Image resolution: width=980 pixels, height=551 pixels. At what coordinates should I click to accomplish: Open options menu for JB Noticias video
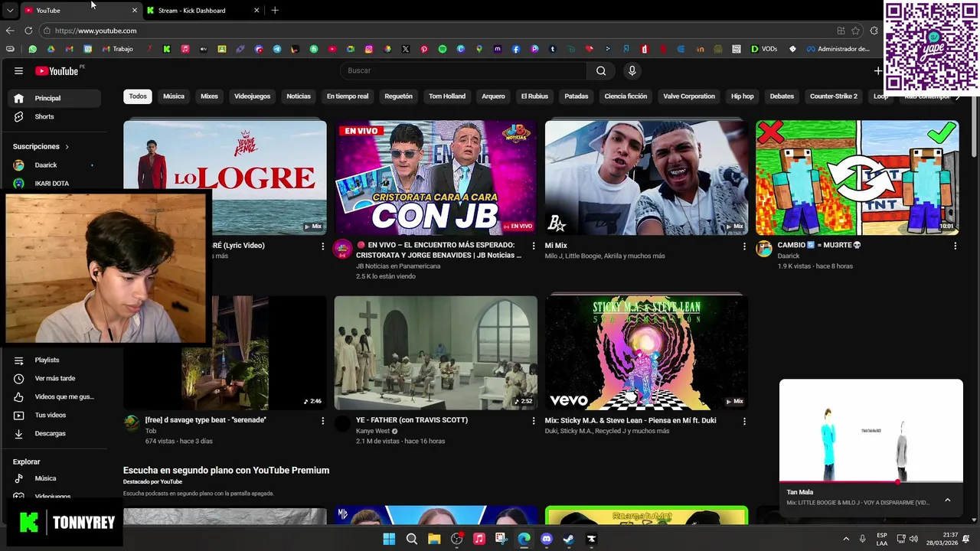533,246
